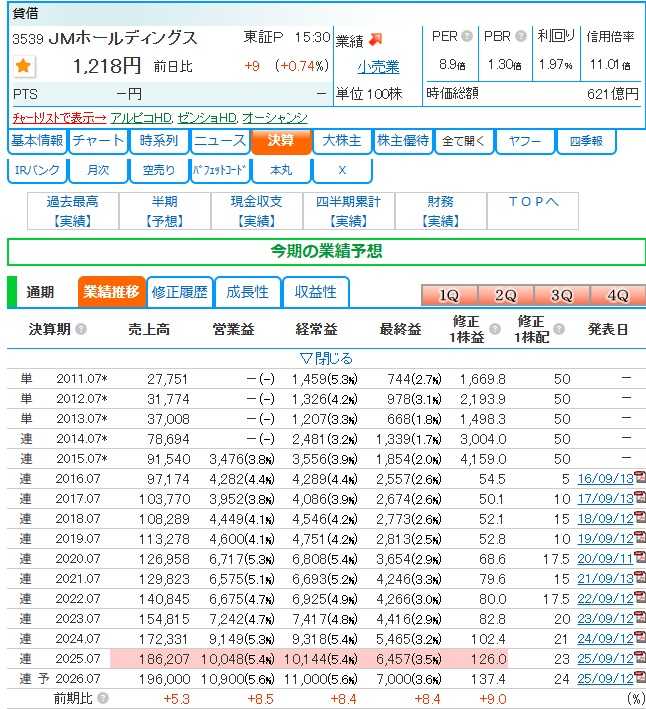Click the 4Q quarter button
The image size is (646, 709).
click(618, 295)
